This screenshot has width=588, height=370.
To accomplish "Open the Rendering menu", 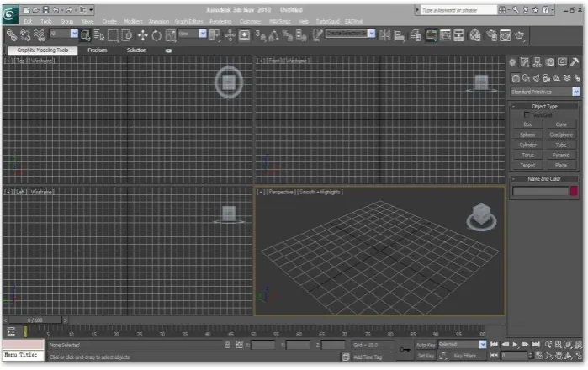I will tap(220, 21).
